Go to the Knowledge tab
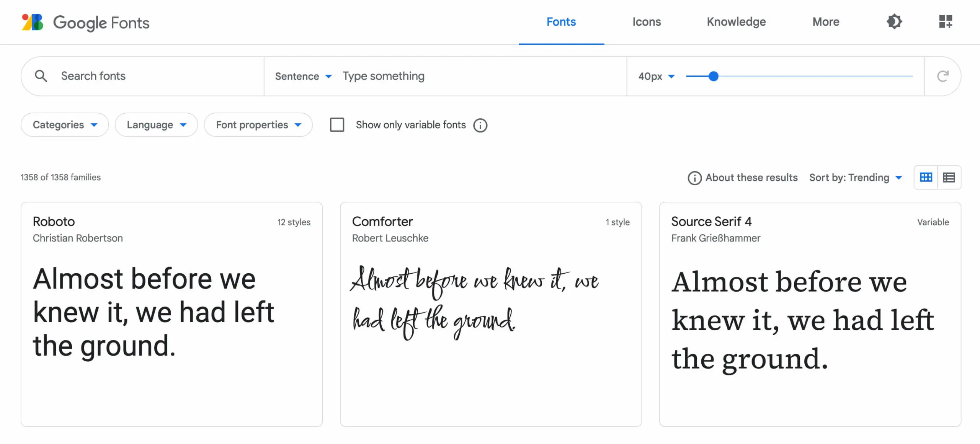Image resolution: width=980 pixels, height=444 pixels. (x=736, y=22)
